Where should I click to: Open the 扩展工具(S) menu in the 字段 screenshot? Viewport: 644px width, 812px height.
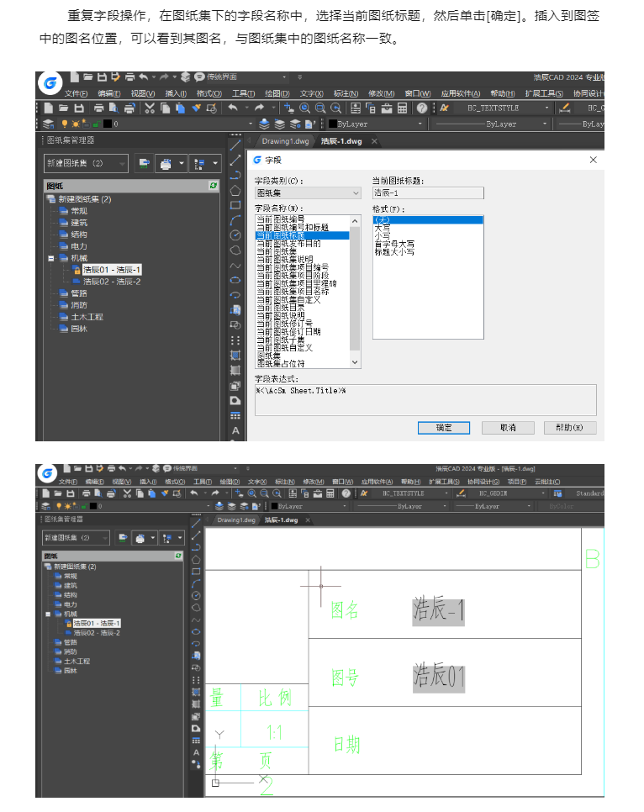(x=543, y=93)
